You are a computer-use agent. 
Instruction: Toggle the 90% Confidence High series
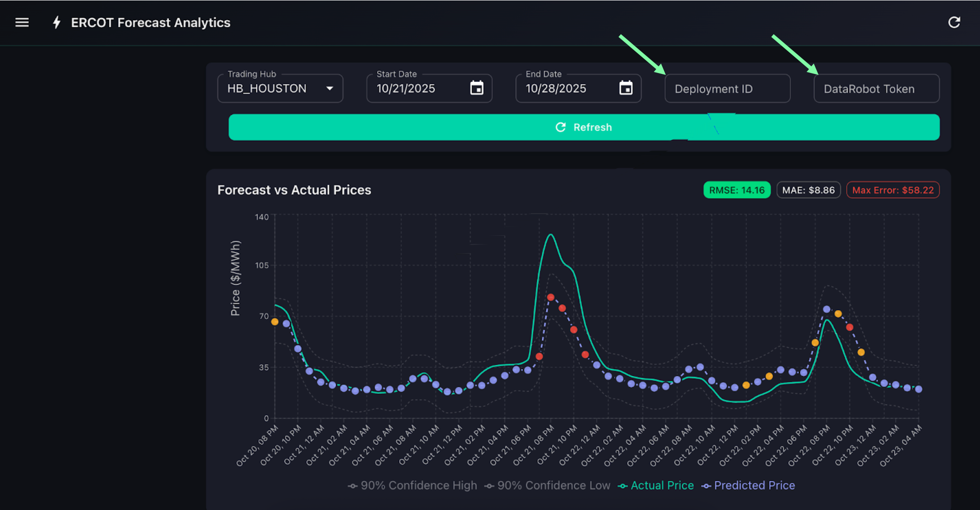point(413,486)
